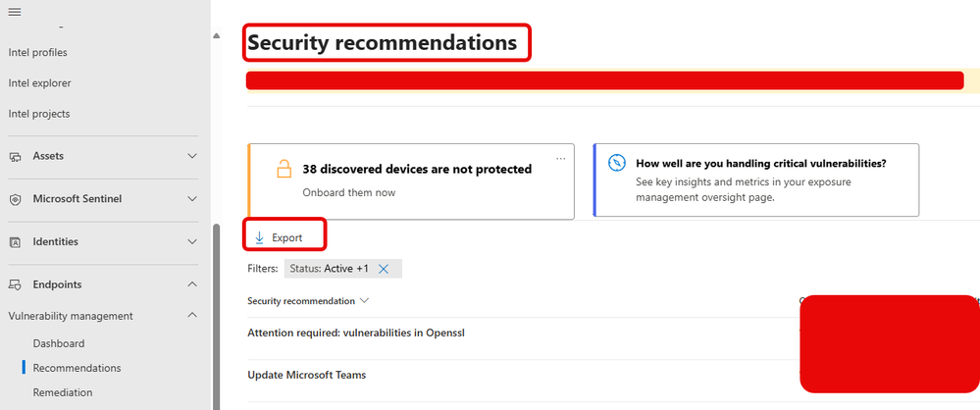Sort by Security recommendation column
Image resolution: width=980 pixels, height=410 pixels.
pos(307,300)
